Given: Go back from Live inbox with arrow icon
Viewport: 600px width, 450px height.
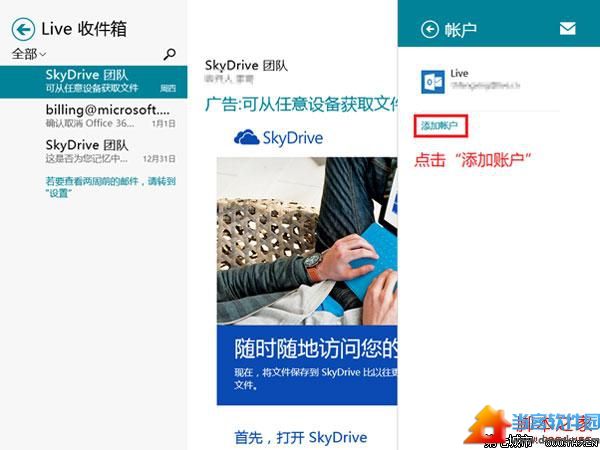Looking at the screenshot, I should point(23,29).
